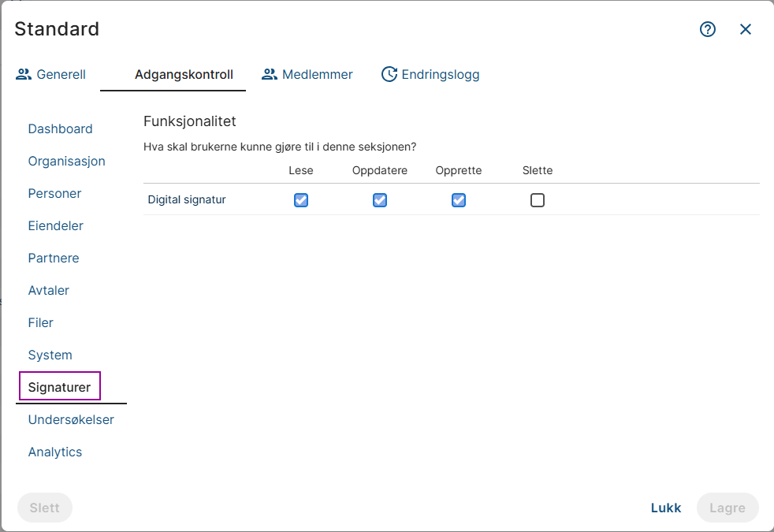Screen dimensions: 774x532
Task: Switch to the Adgangskontroll tab
Action: pyautogui.click(x=184, y=75)
